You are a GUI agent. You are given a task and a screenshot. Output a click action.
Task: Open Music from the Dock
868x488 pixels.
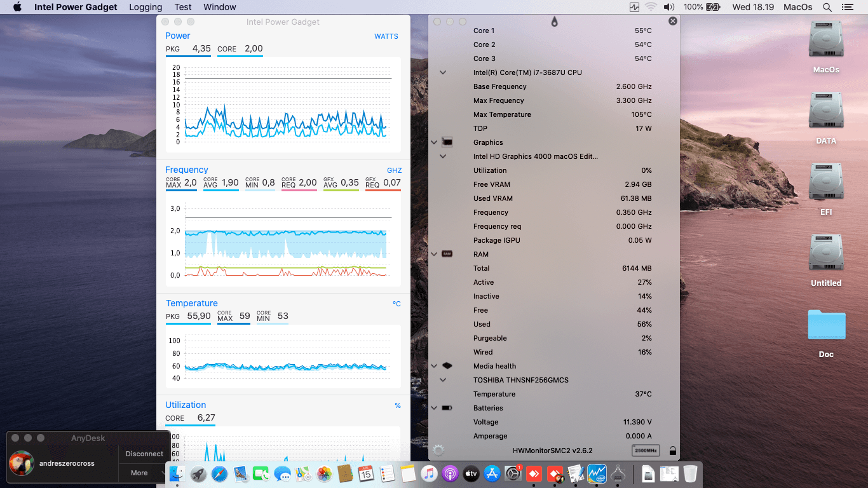pos(429,473)
